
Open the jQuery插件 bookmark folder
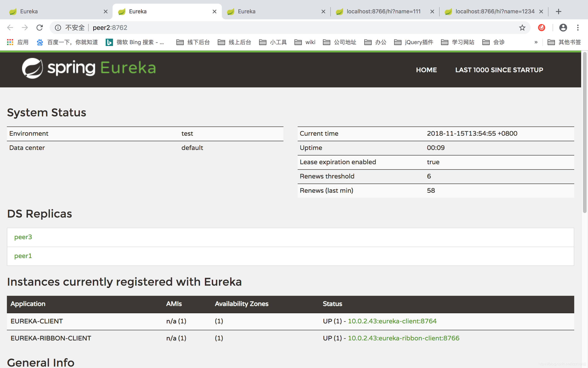click(x=413, y=42)
